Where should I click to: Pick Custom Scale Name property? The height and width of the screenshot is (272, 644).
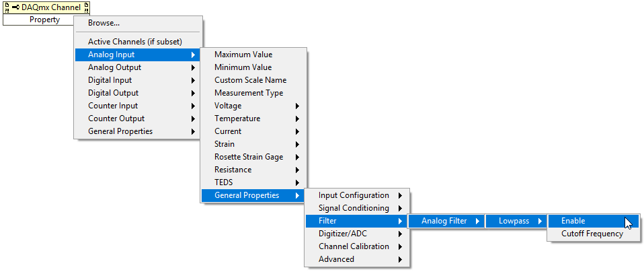click(250, 80)
